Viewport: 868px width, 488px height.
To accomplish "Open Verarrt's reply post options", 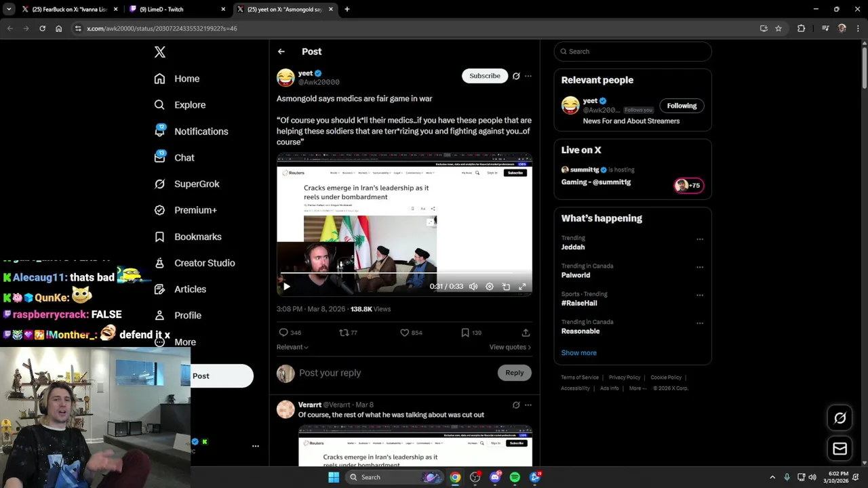I will tap(528, 405).
